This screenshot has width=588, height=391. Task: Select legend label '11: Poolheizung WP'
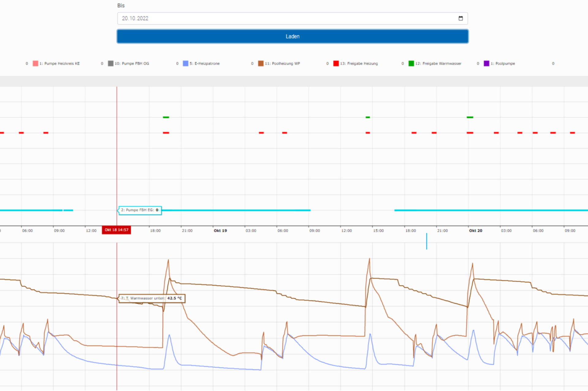pyautogui.click(x=282, y=63)
